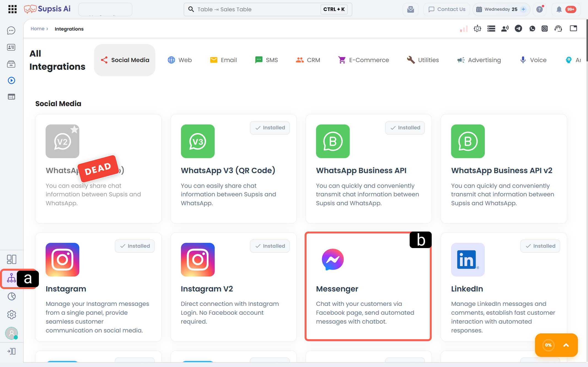Click the 0% progress circle
Viewport: 588px width, 367px height.
[548, 345]
